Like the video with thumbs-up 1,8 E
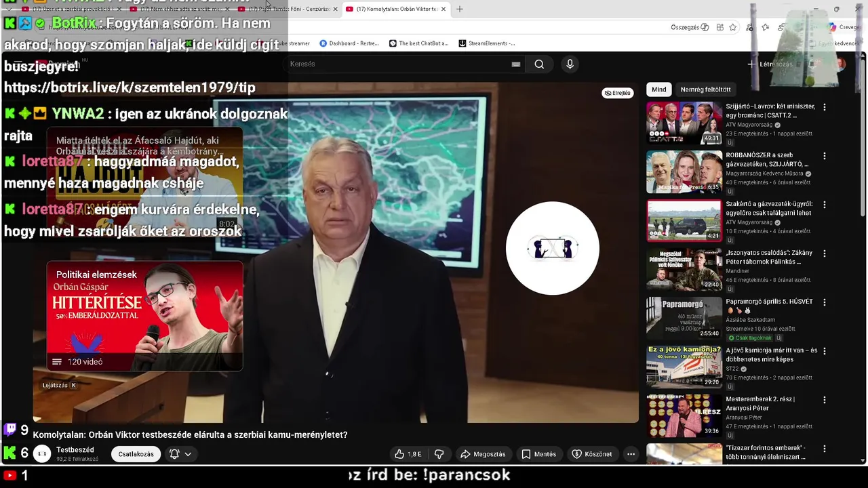This screenshot has width=868, height=488. point(408,454)
